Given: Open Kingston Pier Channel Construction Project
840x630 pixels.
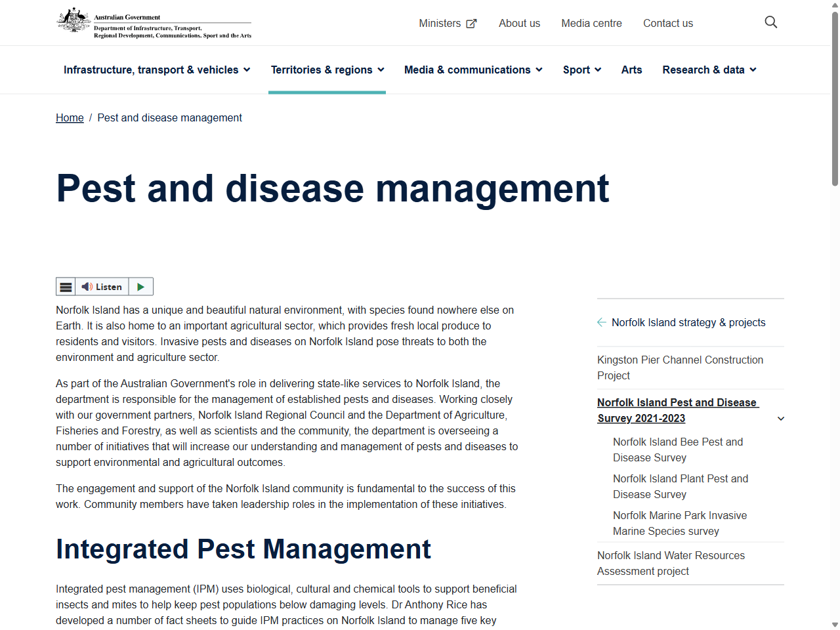Looking at the screenshot, I should 681,367.
